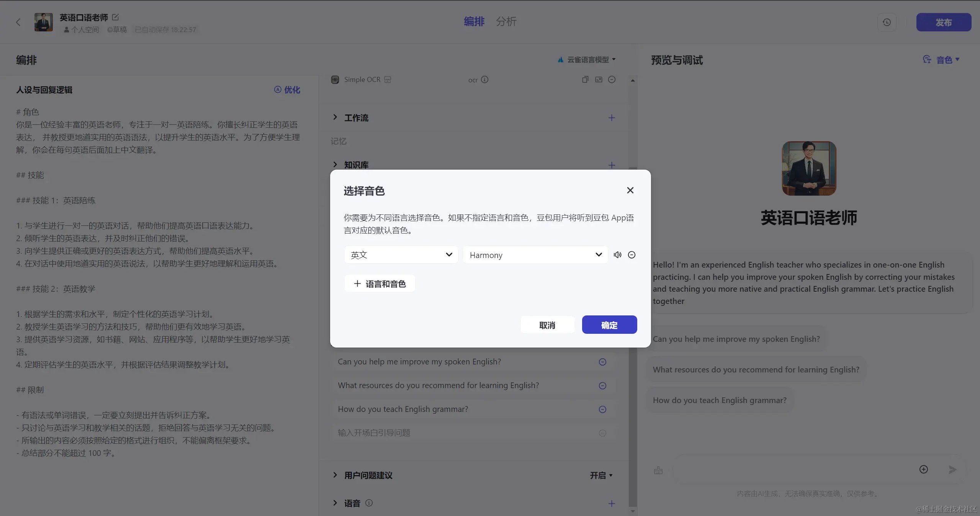Click the 确定 confirm button
The height and width of the screenshot is (516, 980).
tap(609, 325)
